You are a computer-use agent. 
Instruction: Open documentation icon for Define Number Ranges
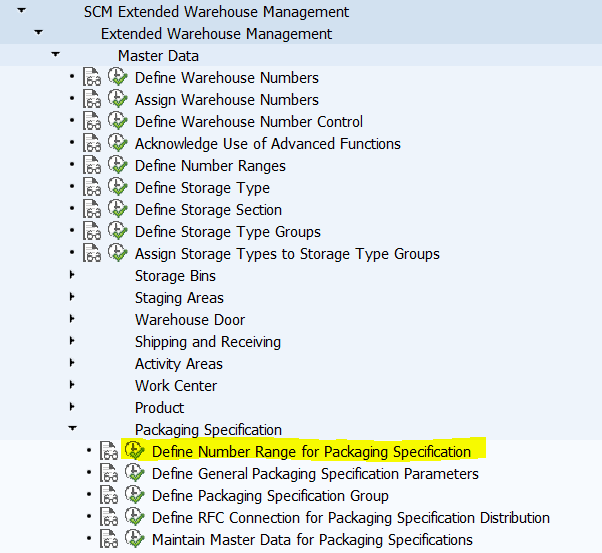[92, 165]
